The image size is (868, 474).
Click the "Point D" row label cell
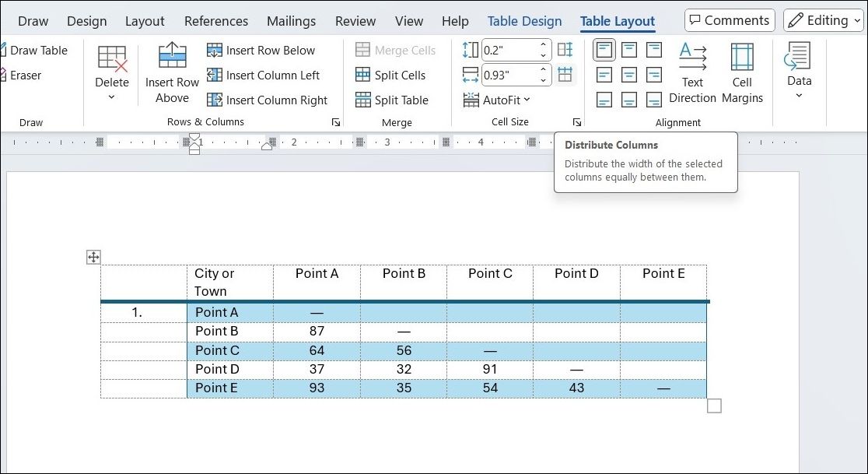coord(230,370)
